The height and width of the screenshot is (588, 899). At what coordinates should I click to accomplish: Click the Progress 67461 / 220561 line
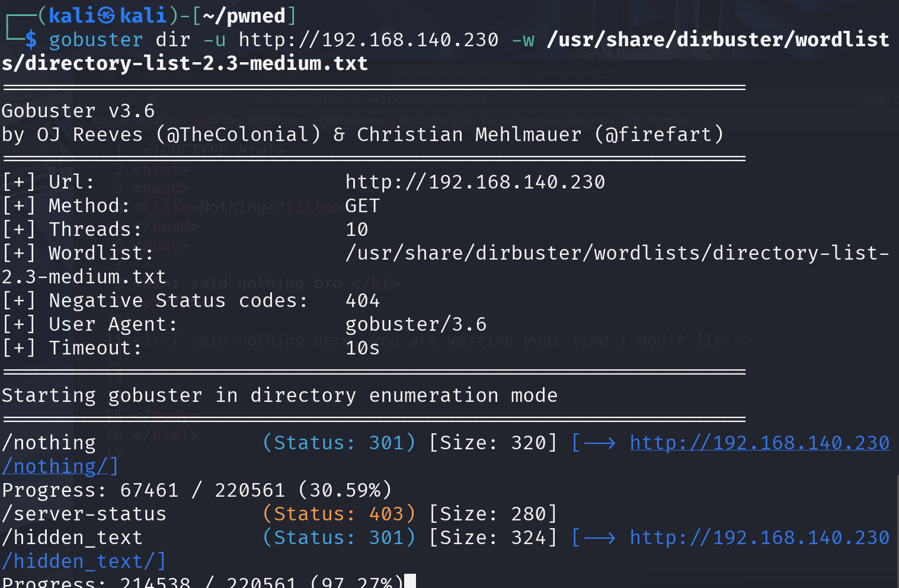(197, 490)
